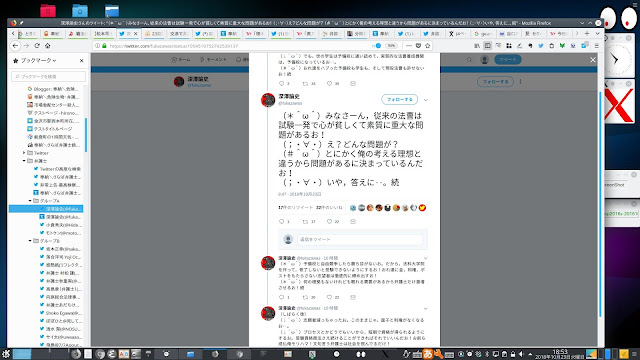Open the Shoko Egawa bookmark

coord(60,313)
